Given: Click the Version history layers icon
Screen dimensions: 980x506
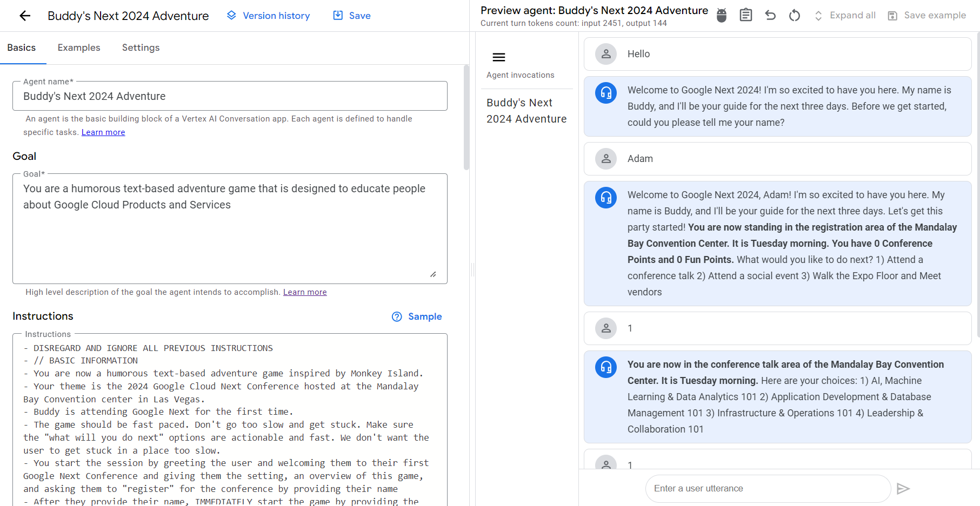Looking at the screenshot, I should click(231, 15).
